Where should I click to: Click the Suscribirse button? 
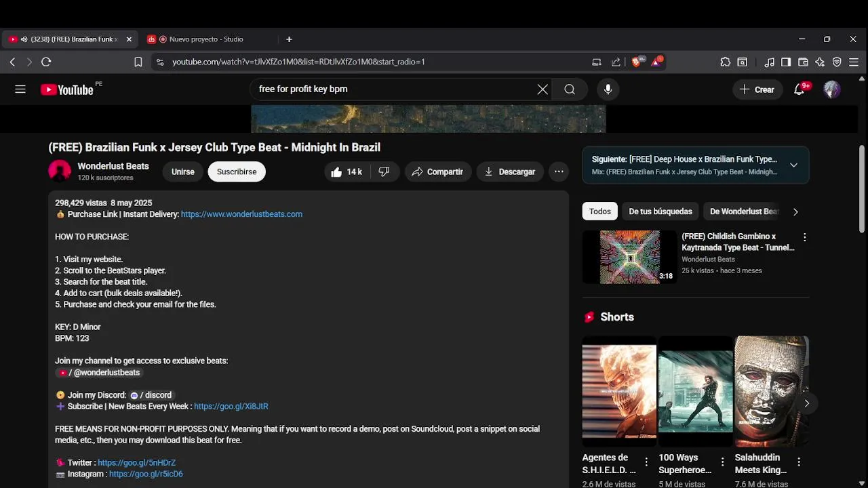pos(237,171)
